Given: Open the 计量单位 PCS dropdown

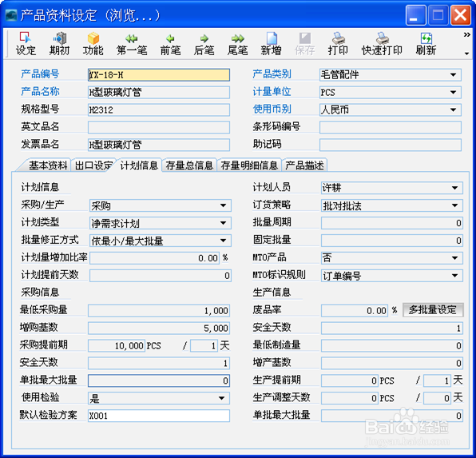Looking at the screenshot, I should [x=453, y=93].
